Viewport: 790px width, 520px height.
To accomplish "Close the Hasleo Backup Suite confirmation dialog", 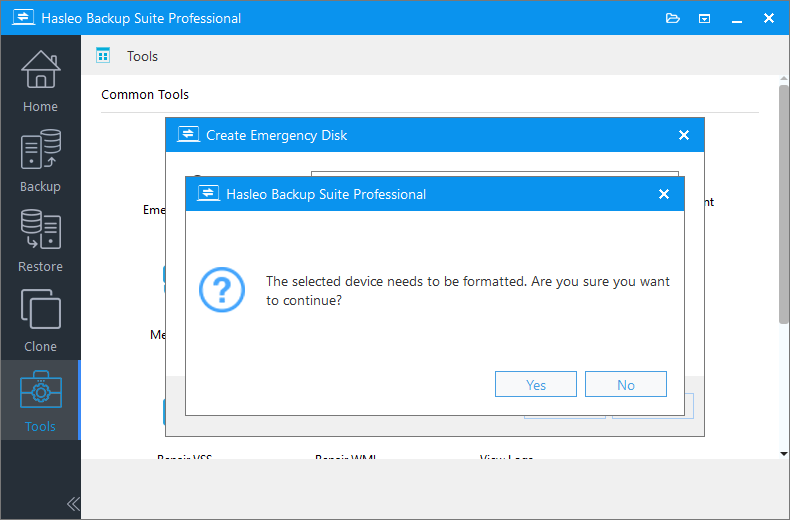I will coord(664,194).
